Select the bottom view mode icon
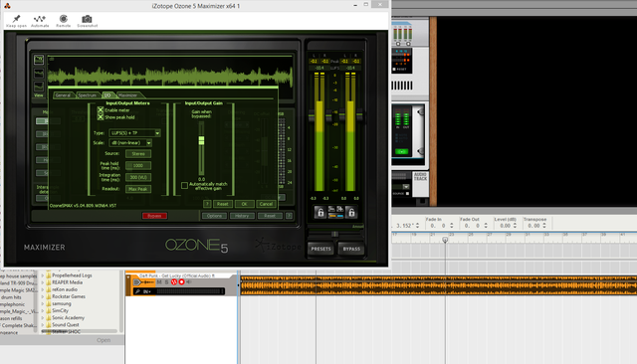 pyautogui.click(x=39, y=87)
